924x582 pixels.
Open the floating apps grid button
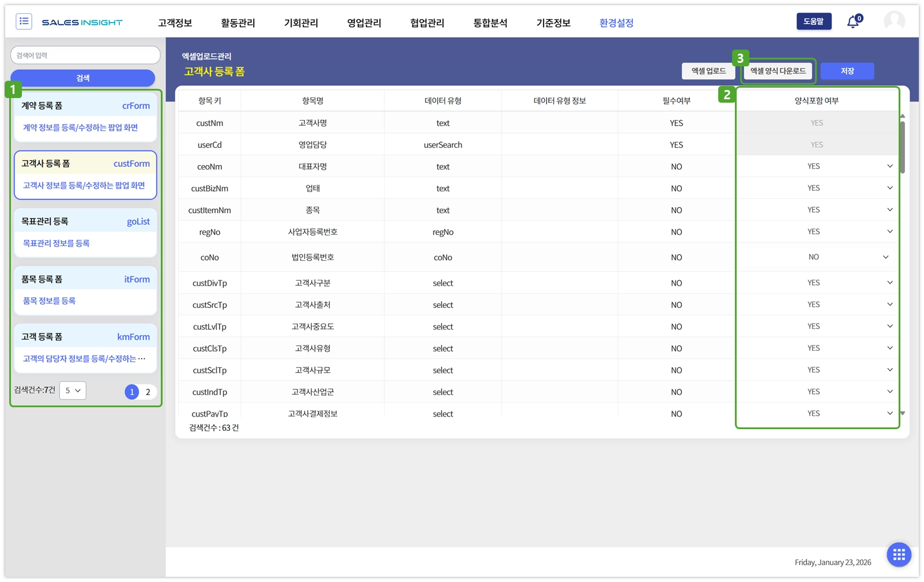tap(899, 555)
